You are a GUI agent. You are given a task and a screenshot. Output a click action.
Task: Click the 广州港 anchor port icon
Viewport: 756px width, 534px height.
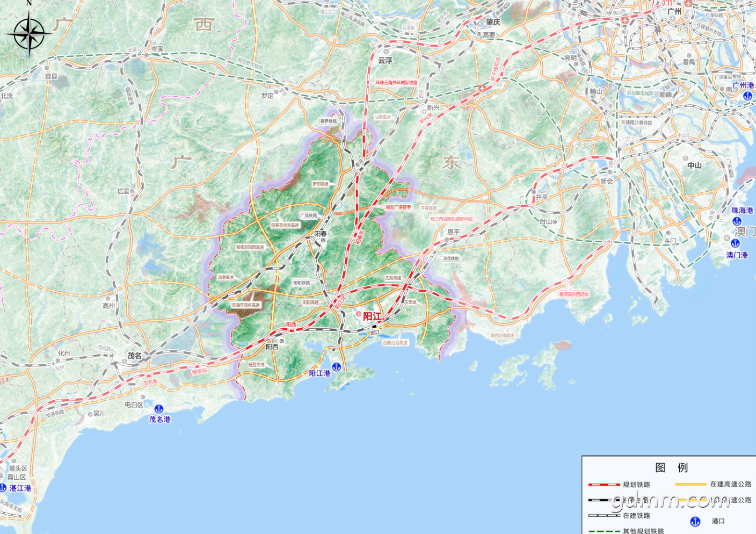(x=747, y=96)
